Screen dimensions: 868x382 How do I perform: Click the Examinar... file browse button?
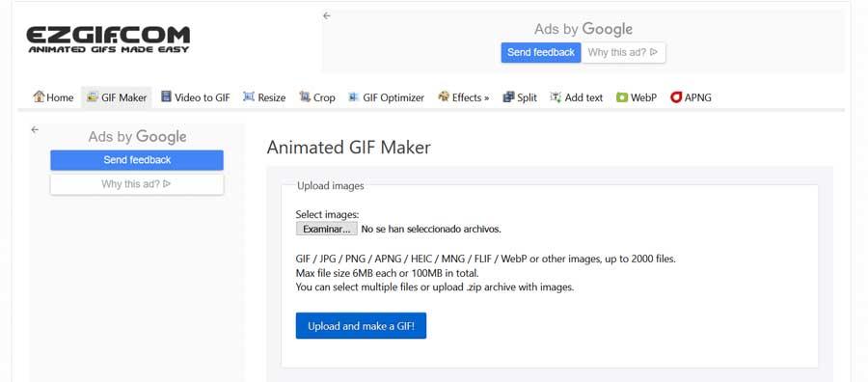click(327, 229)
